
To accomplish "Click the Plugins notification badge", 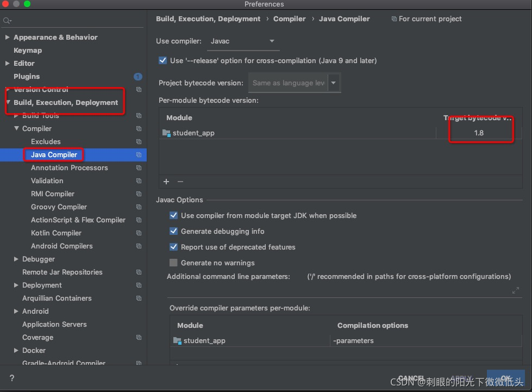I will coord(137,77).
